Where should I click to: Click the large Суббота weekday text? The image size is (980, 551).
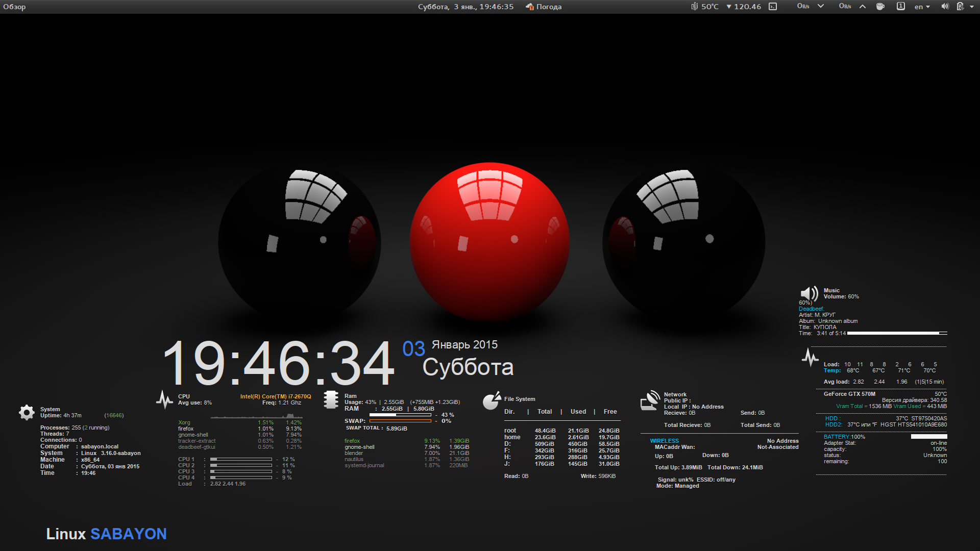click(x=468, y=367)
